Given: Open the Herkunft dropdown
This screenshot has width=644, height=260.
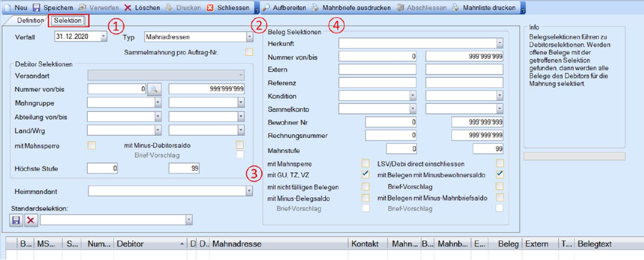Looking at the screenshot, I should click(x=499, y=44).
